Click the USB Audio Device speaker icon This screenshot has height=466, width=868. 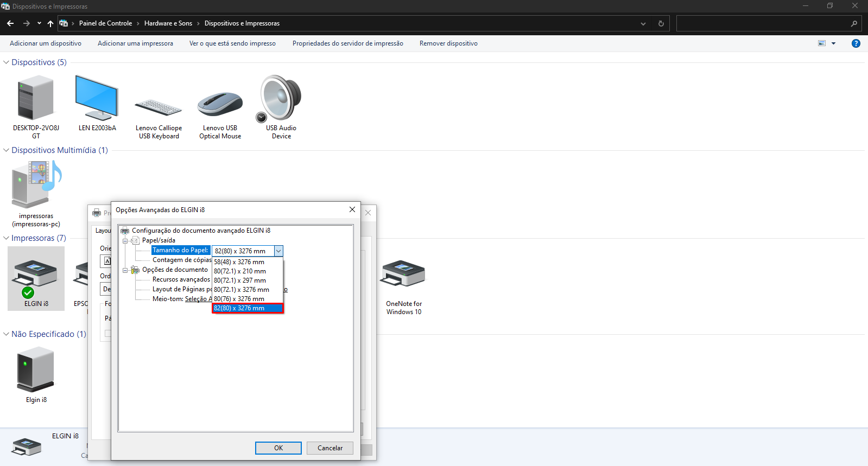pyautogui.click(x=281, y=99)
